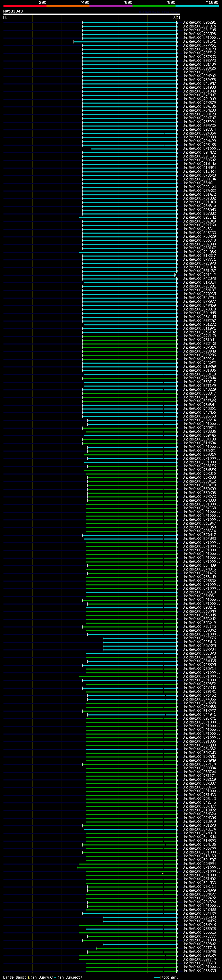222x980 pixels.
Task: Click the UniRef100_A2I476 label
Action: click(x=199, y=573)
